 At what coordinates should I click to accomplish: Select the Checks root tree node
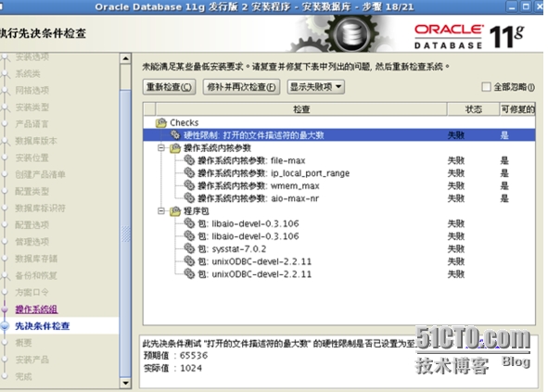tap(185, 122)
